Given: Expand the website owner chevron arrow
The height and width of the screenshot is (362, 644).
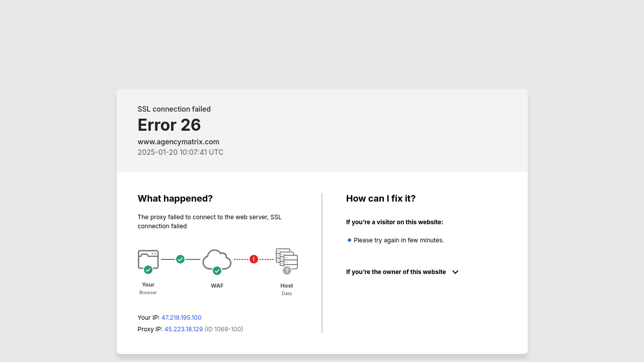Looking at the screenshot, I should (455, 272).
